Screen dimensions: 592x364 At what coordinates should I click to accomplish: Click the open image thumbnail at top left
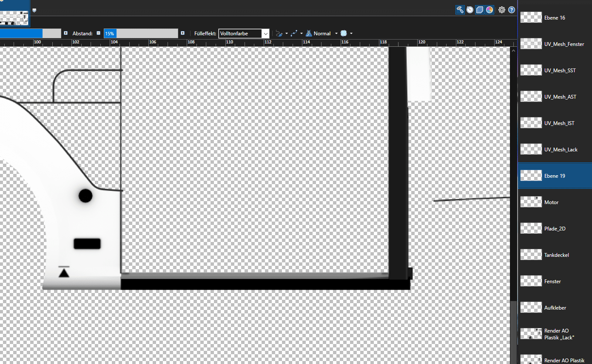pos(15,13)
